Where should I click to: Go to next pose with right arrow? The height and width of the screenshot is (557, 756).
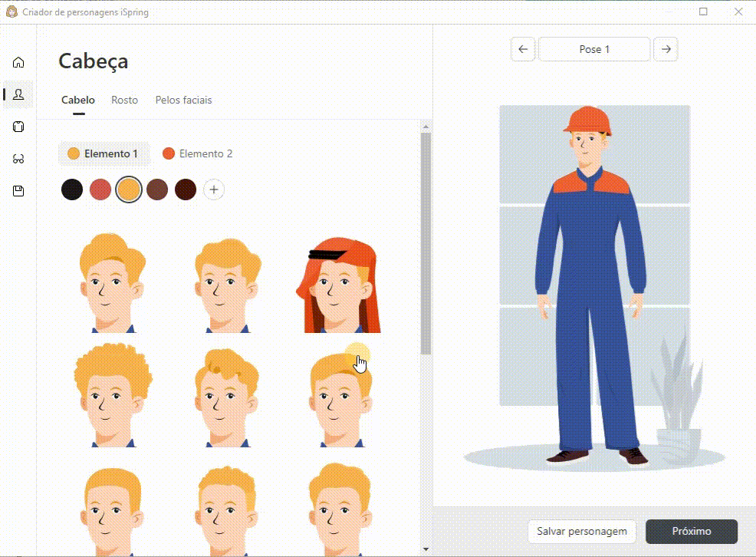666,49
